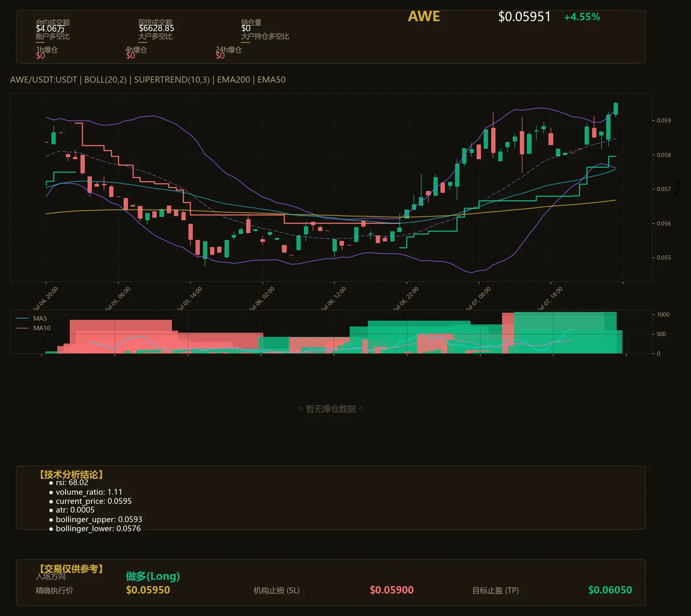Click the 0.056 price axis tick
Screen dimensions: 691x616
click(x=664, y=223)
